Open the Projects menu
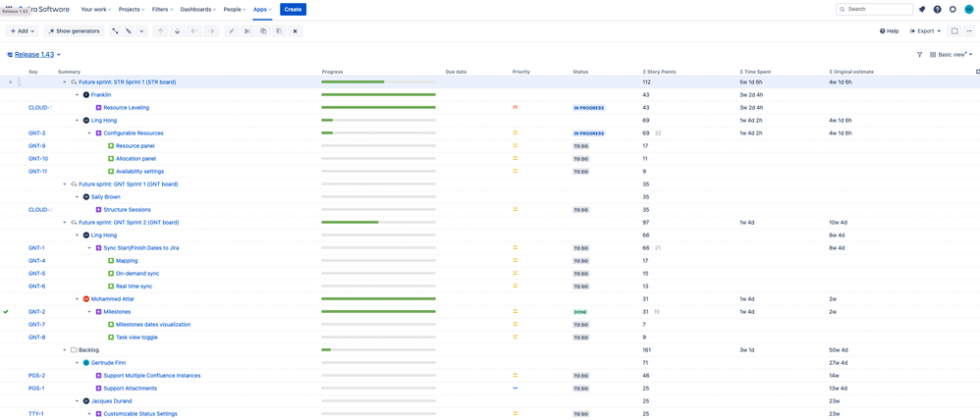 click(x=132, y=10)
